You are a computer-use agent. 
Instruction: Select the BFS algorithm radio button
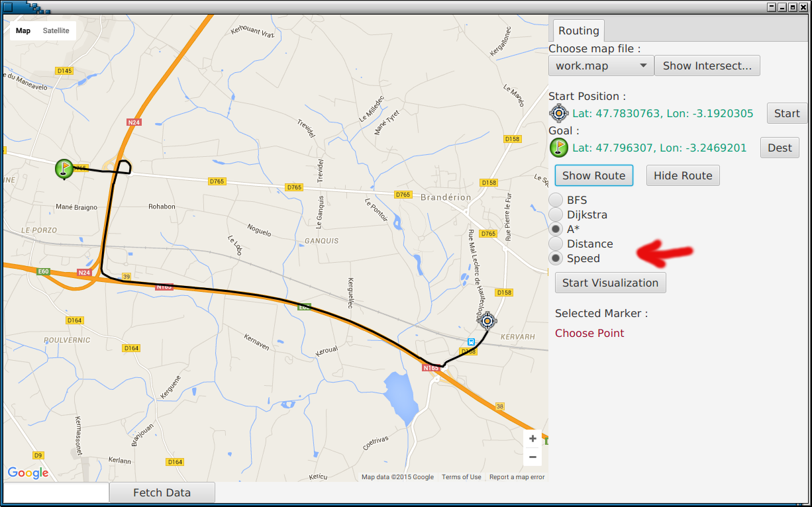(556, 200)
